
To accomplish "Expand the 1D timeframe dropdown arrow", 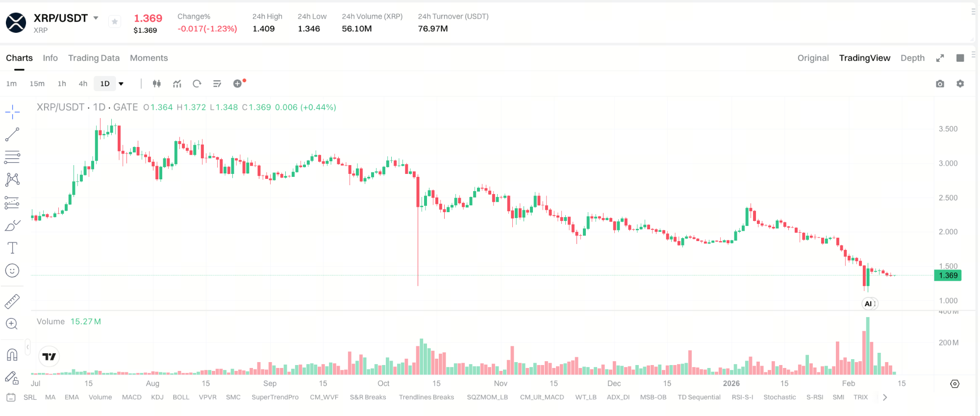I will point(121,83).
